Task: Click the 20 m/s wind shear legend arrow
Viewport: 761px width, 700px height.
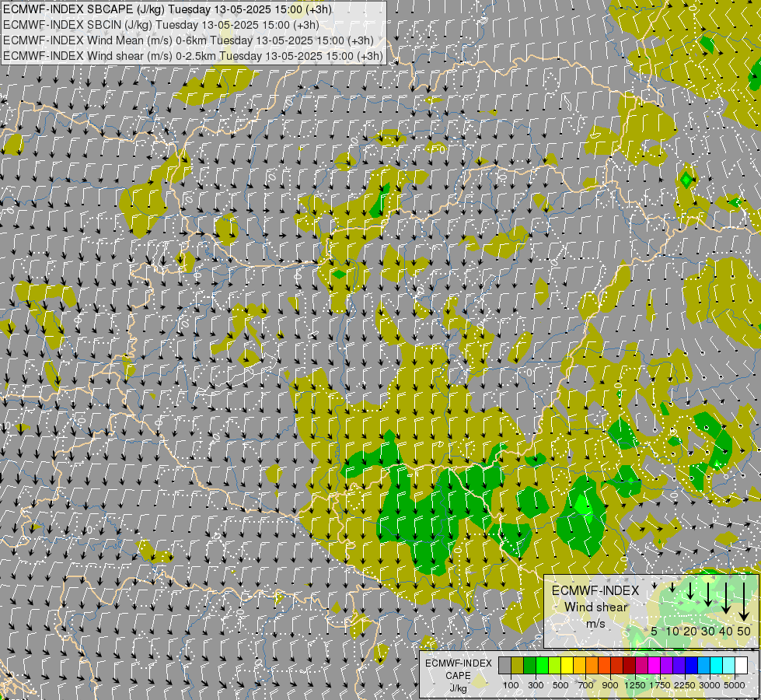Action: click(690, 590)
